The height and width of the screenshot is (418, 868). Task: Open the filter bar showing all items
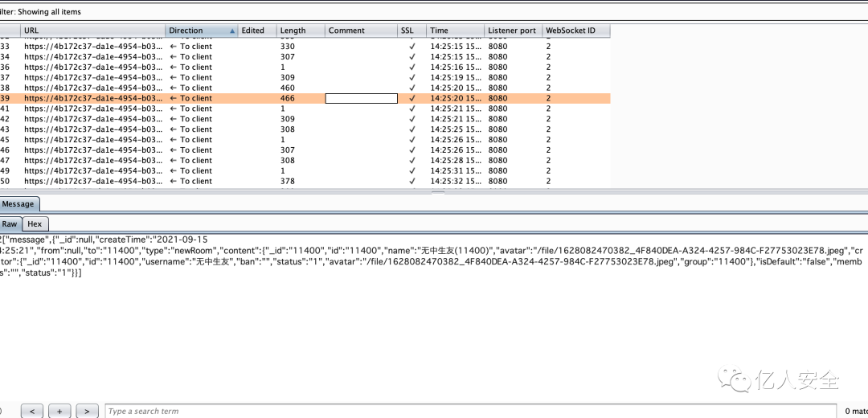click(x=434, y=11)
